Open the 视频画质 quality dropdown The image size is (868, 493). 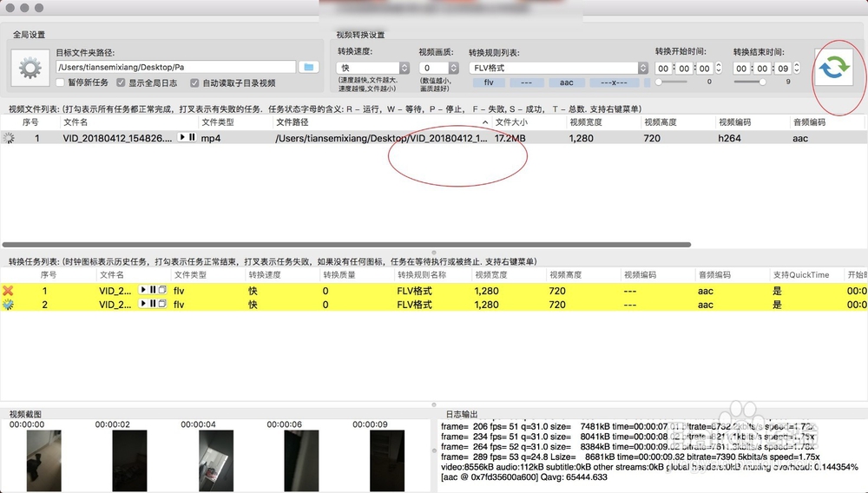(438, 68)
